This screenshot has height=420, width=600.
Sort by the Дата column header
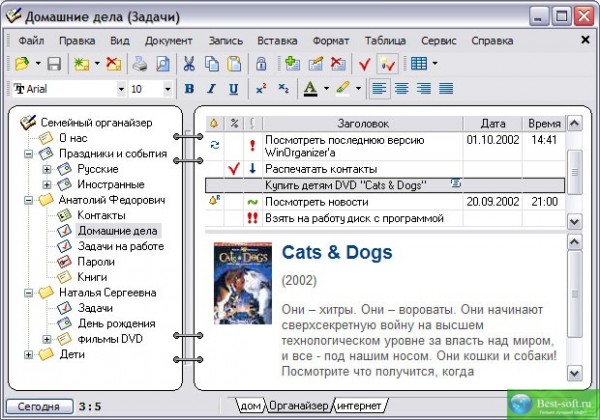point(493,124)
